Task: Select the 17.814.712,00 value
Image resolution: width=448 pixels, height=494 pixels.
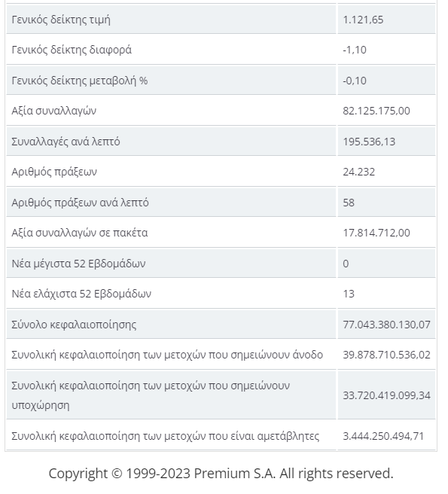Action: pyautogui.click(x=376, y=233)
